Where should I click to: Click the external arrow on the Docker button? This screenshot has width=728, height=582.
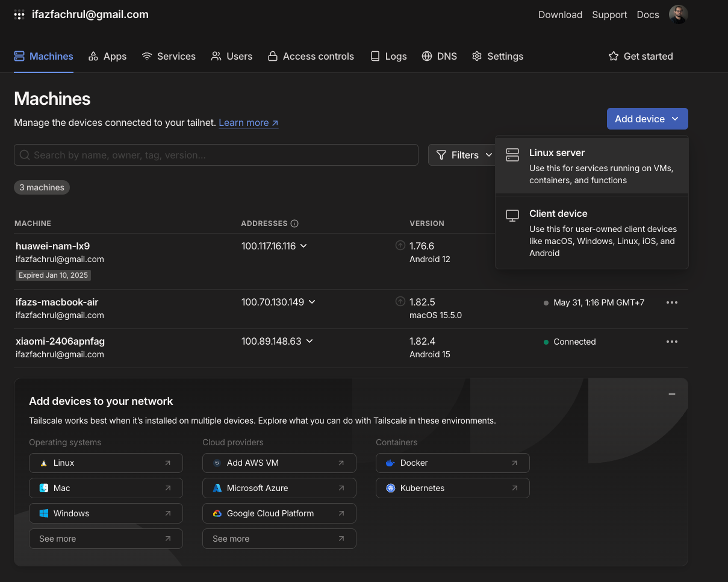pos(514,463)
